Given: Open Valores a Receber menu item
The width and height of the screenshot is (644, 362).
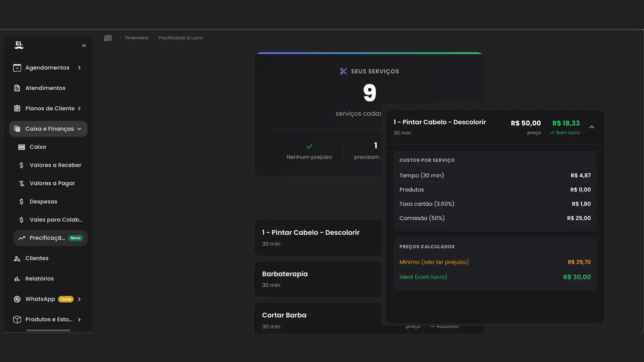Looking at the screenshot, I should pyautogui.click(x=55, y=165).
